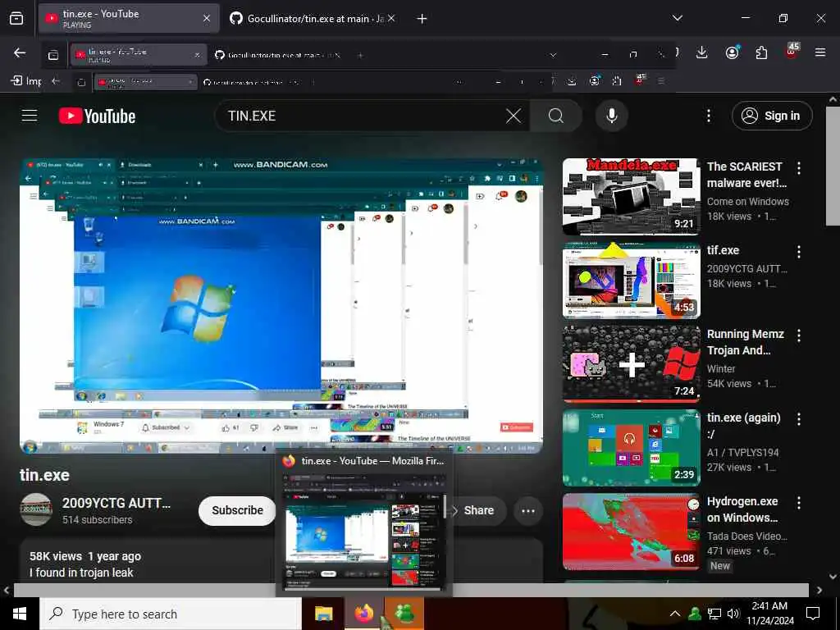Open Running Memz Trojan And title
Image resolution: width=840 pixels, height=630 pixels.
pyautogui.click(x=745, y=342)
